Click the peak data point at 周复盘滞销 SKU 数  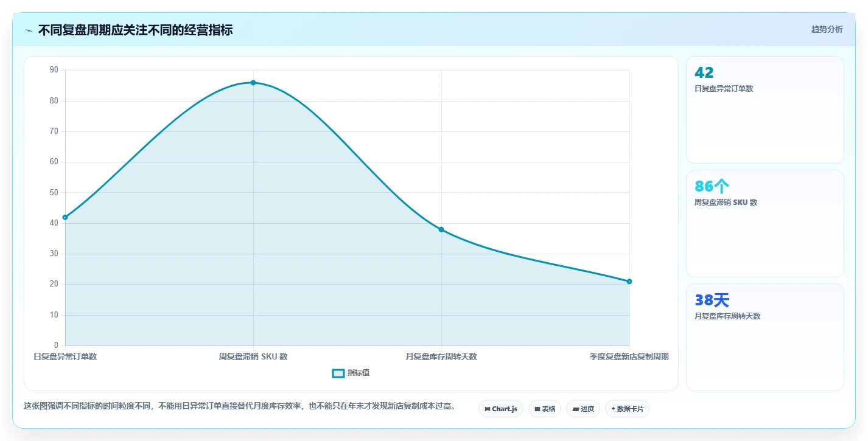pyautogui.click(x=253, y=83)
